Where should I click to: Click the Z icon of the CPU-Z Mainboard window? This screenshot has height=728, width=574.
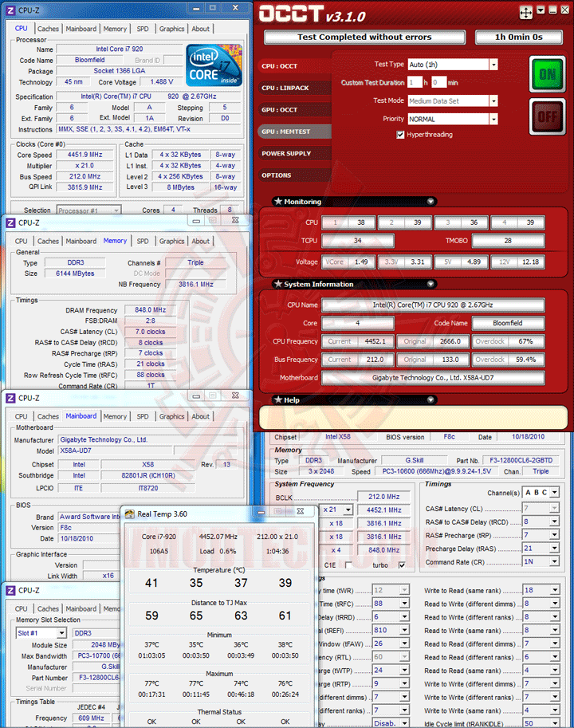pos(10,398)
